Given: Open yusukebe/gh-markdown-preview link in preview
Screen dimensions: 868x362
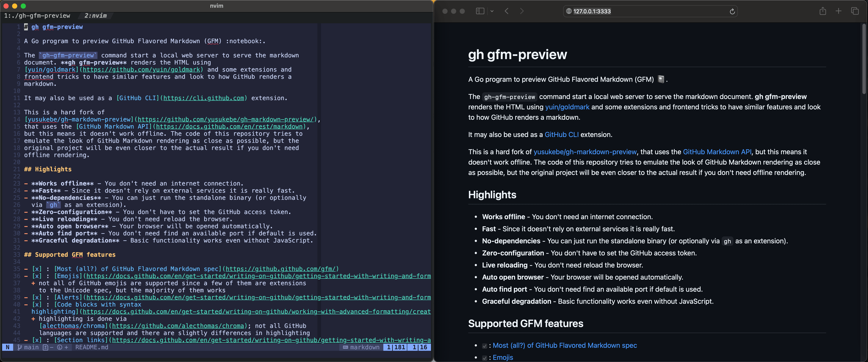Looking at the screenshot, I should coord(585,152).
